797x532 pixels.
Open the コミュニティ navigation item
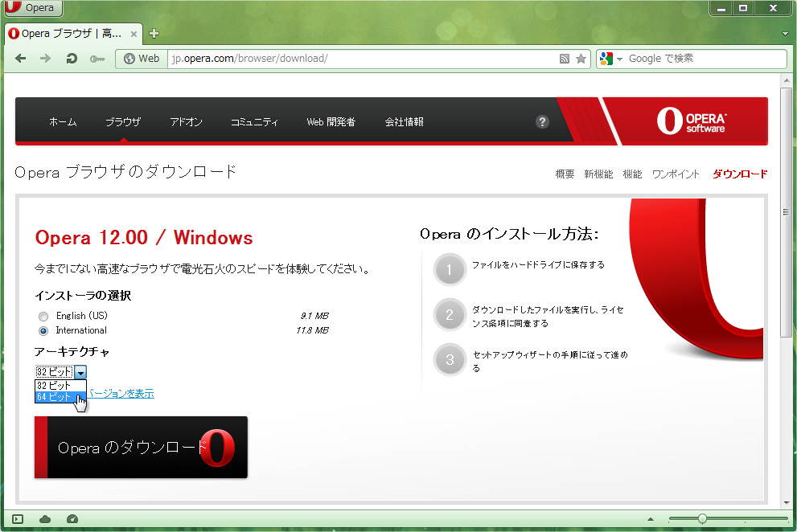coord(254,122)
